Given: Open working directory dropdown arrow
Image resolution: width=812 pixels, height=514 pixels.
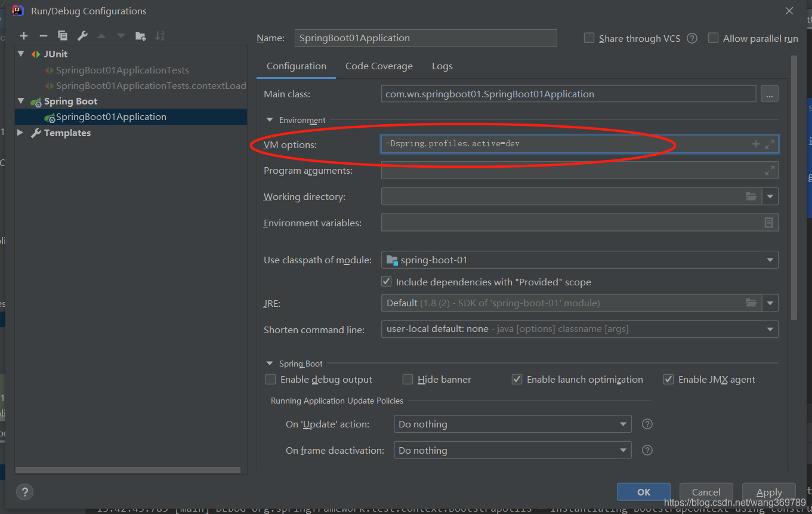Looking at the screenshot, I should [x=770, y=196].
